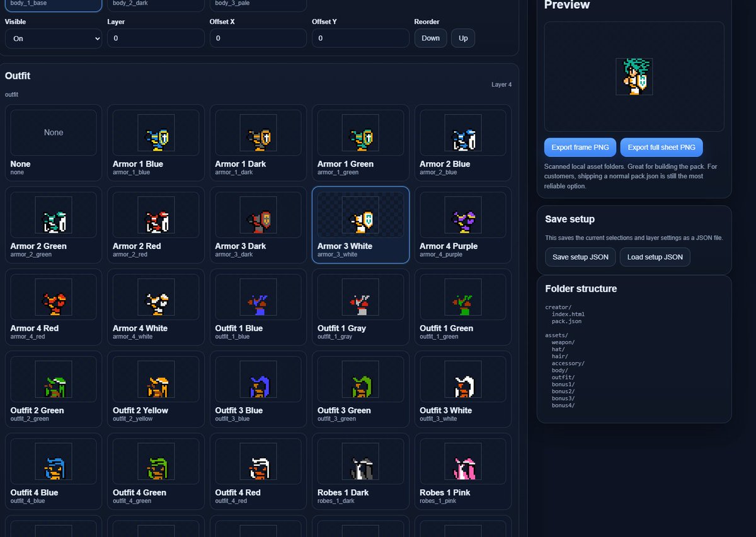Save setup JSON file
The image size is (756, 537).
coord(580,257)
